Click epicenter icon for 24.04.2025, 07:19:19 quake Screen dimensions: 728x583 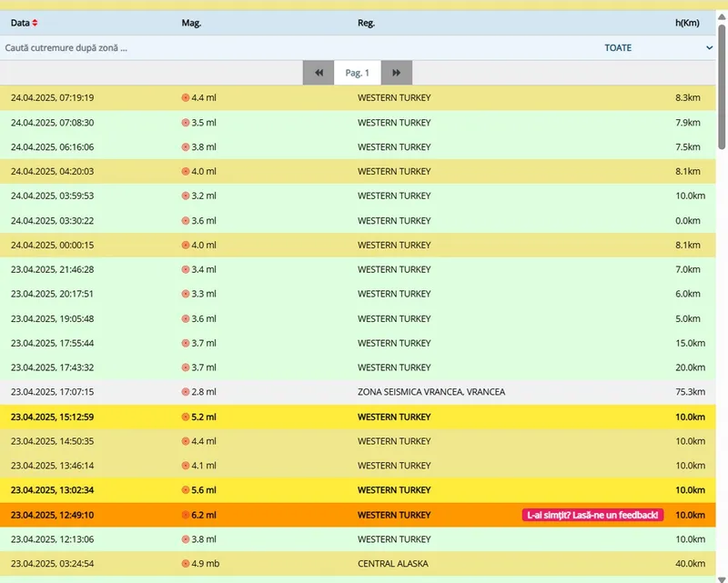click(x=186, y=97)
